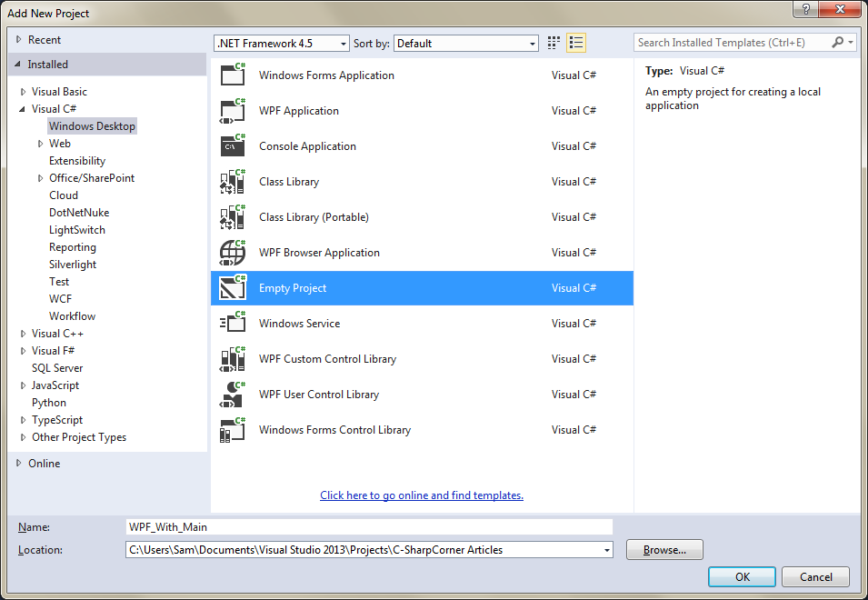Open the Location path dropdown arrow
The image size is (868, 600).
[x=607, y=550]
